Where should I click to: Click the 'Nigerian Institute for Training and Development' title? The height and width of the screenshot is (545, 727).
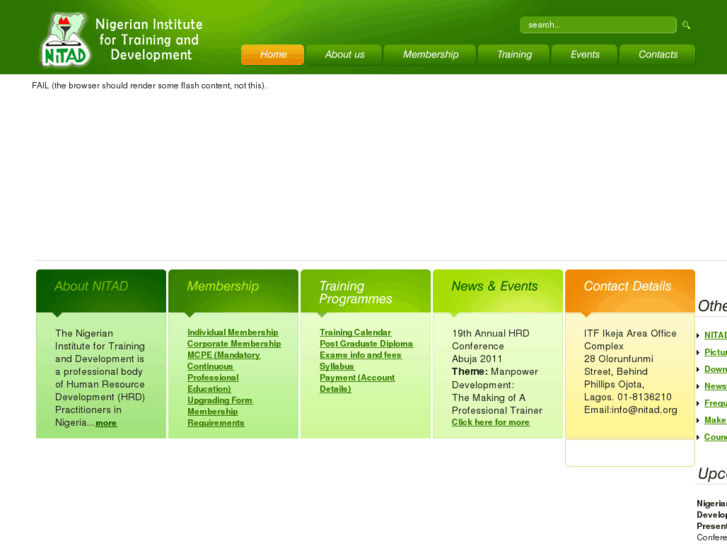pyautogui.click(x=149, y=39)
